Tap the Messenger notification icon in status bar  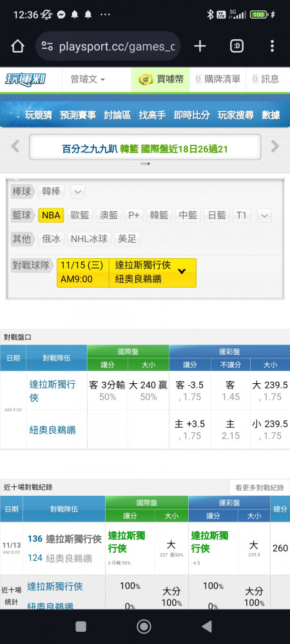(x=61, y=15)
